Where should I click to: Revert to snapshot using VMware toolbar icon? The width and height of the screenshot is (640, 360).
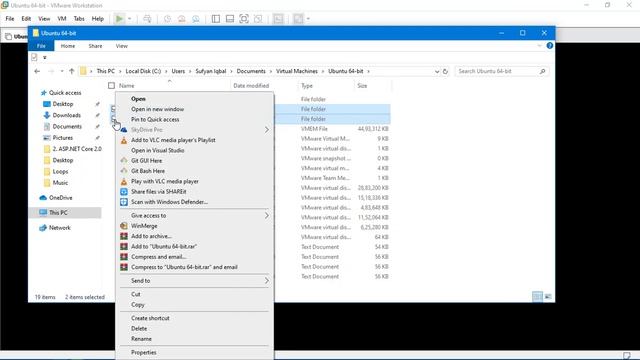point(182,19)
